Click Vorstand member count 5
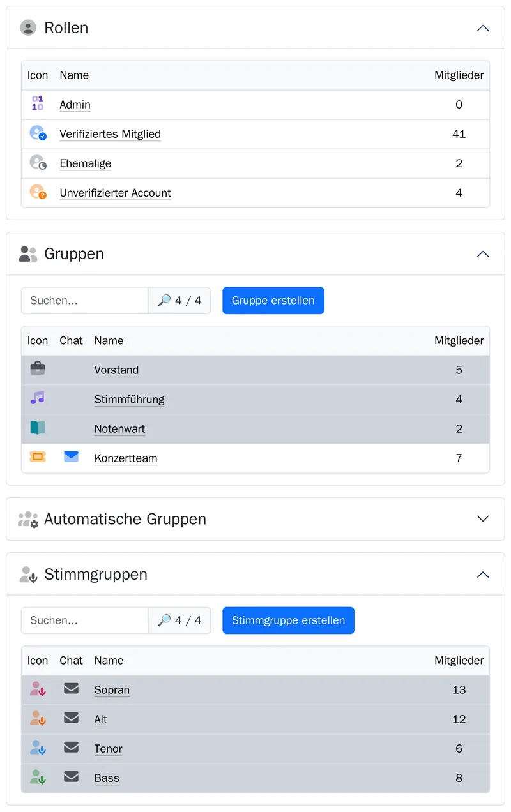Image resolution: width=511 pixels, height=812 pixels. pyautogui.click(x=459, y=370)
